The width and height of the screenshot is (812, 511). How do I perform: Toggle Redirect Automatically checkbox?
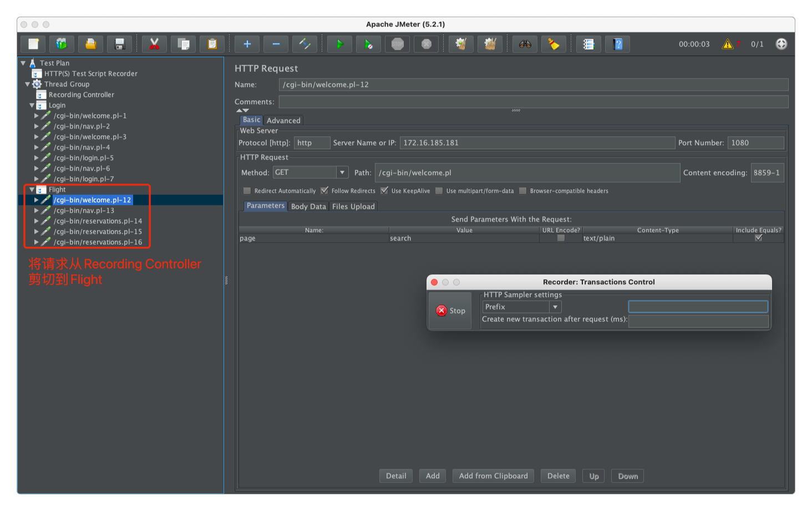pos(247,191)
